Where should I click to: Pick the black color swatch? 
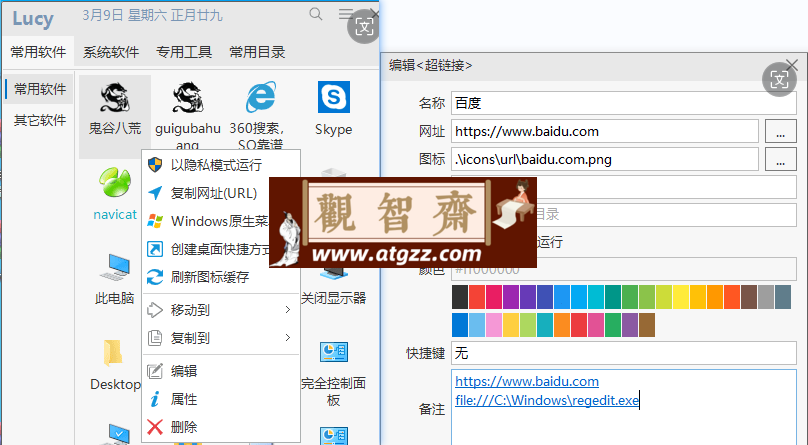[460, 297]
